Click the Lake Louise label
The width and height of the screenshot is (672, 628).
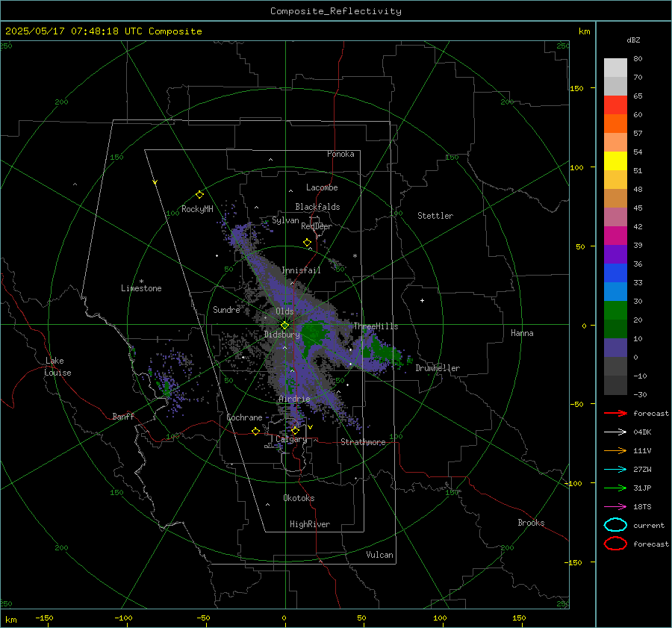pos(57,367)
